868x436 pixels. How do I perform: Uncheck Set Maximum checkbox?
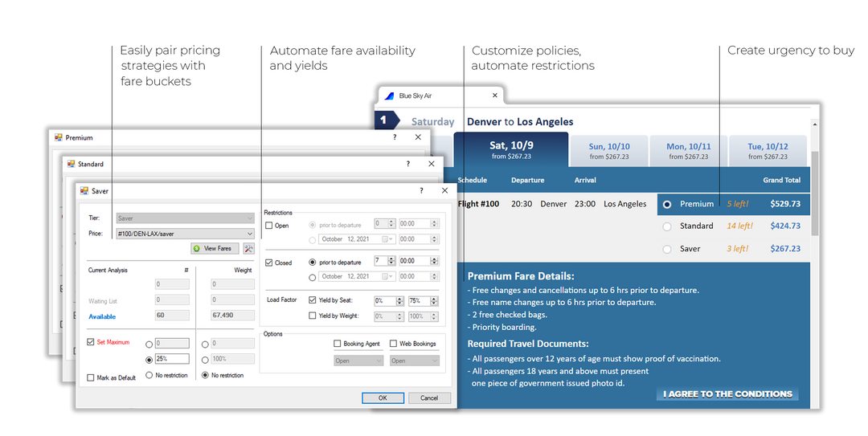91,342
